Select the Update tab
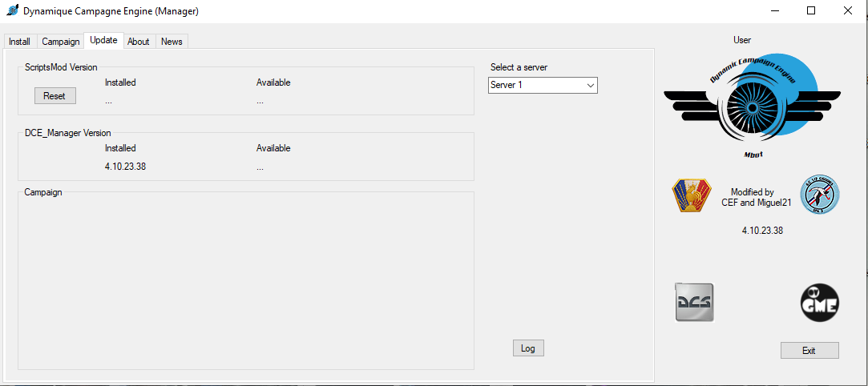 coord(103,40)
